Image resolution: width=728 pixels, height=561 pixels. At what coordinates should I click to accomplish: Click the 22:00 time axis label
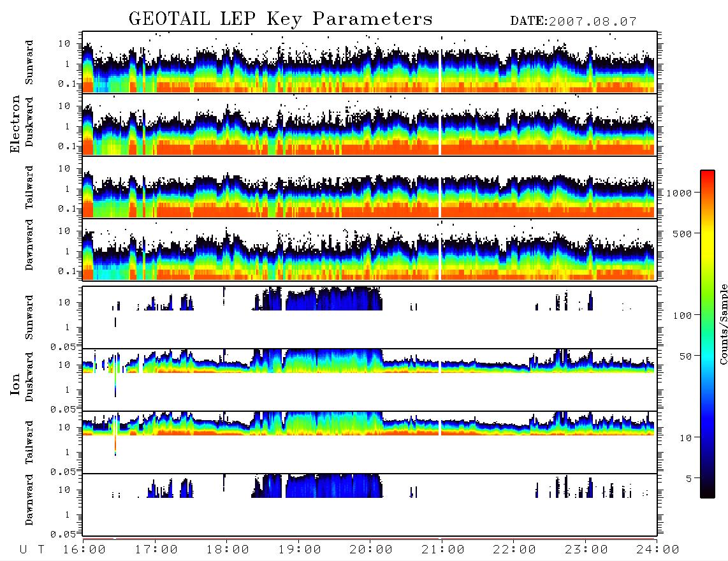click(514, 550)
